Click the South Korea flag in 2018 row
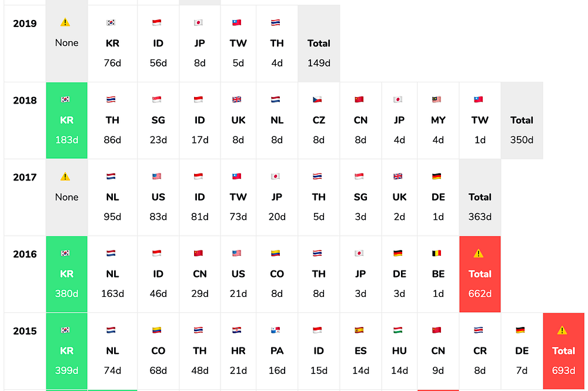 65,99
